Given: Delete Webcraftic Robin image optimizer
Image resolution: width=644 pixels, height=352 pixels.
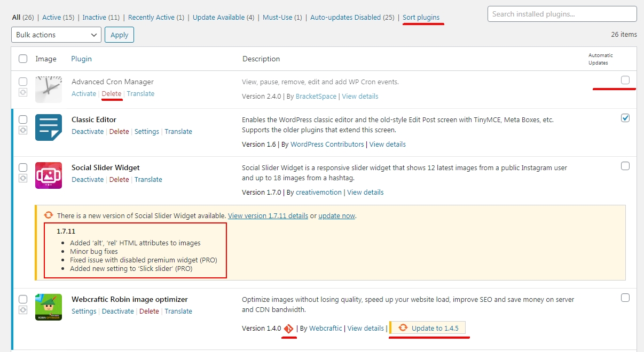Looking at the screenshot, I should point(149,311).
